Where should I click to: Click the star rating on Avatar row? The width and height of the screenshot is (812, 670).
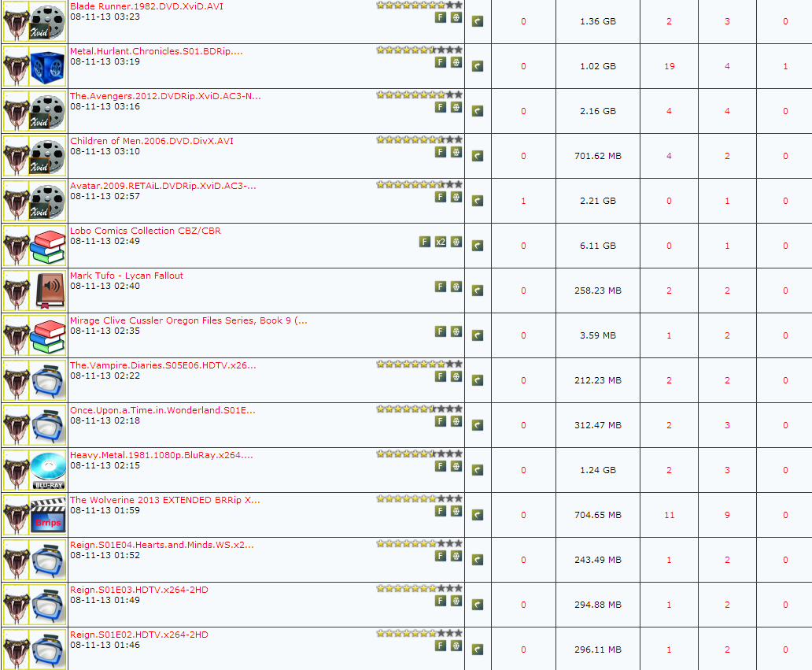click(x=419, y=184)
